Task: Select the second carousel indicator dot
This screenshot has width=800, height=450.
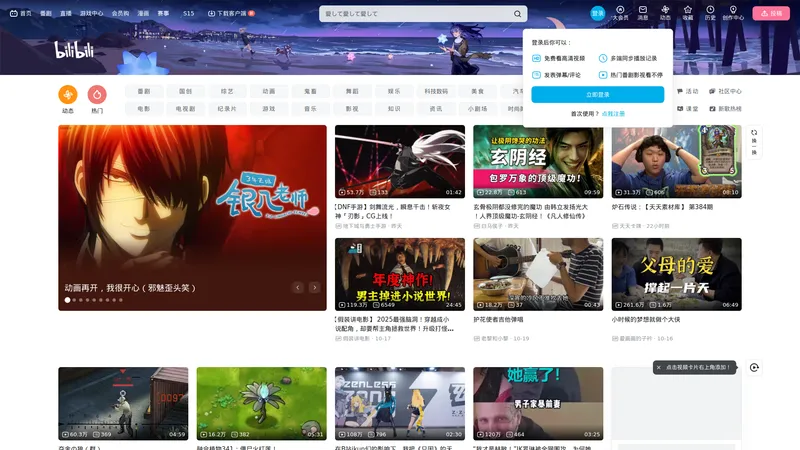Action: tap(74, 300)
